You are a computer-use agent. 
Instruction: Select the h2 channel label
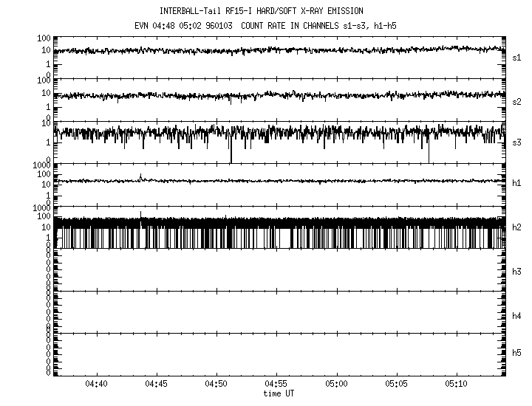[x=516, y=227]
